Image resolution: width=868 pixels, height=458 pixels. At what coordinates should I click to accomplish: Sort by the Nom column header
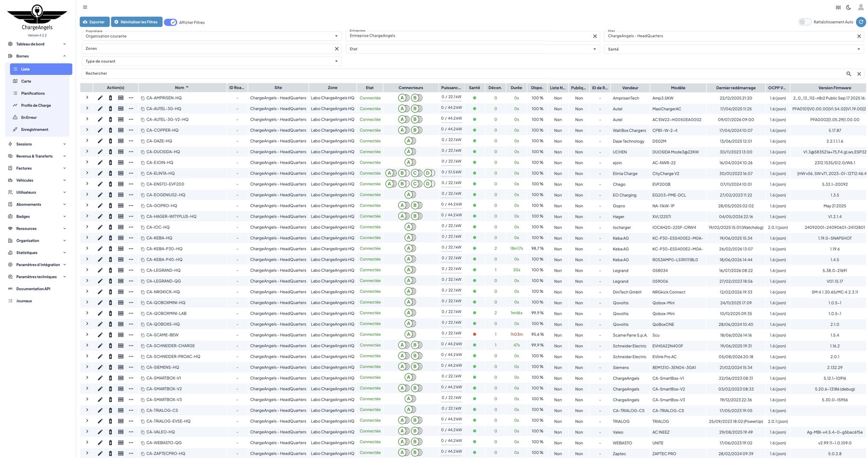(182, 88)
